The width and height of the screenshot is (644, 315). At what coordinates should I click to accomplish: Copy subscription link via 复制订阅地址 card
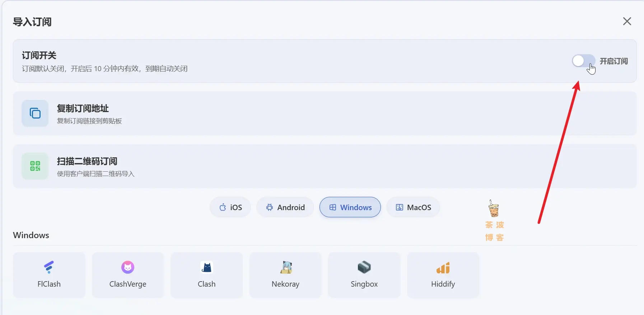pos(325,114)
